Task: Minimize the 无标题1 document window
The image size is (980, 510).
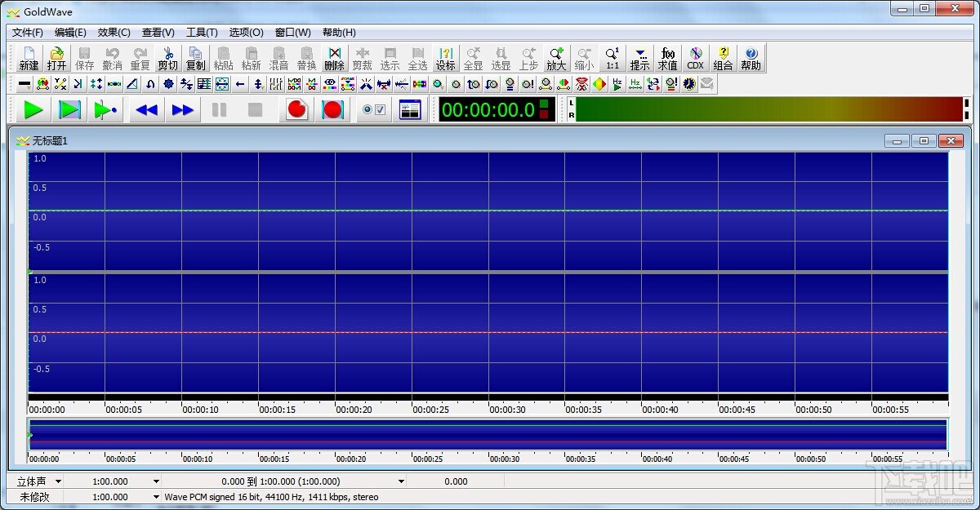Action: [898, 140]
